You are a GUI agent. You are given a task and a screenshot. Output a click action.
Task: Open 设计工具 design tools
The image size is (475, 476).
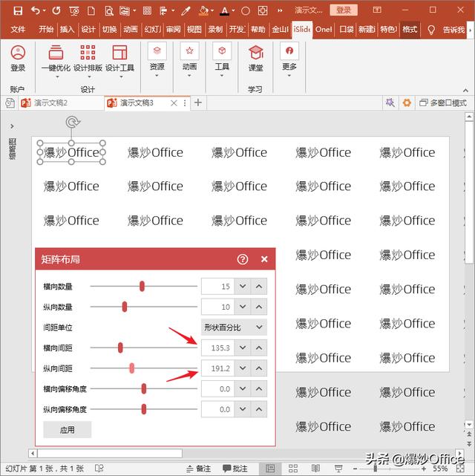[119, 62]
